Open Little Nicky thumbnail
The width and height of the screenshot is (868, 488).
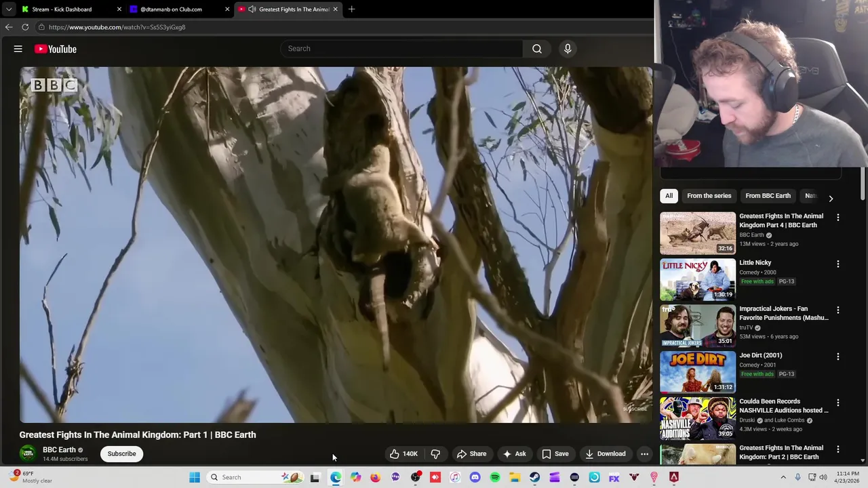tap(698, 279)
